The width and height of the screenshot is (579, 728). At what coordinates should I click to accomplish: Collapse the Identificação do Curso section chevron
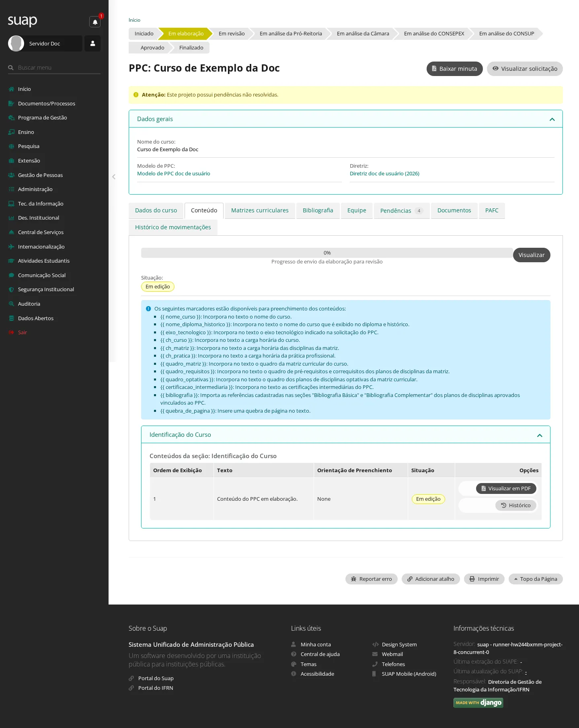(540, 435)
